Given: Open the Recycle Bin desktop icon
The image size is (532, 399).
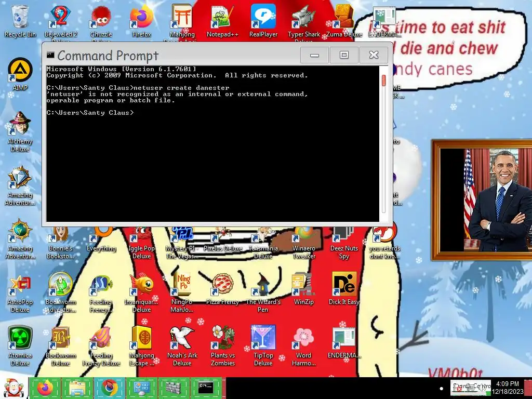Looking at the screenshot, I should 20,20.
